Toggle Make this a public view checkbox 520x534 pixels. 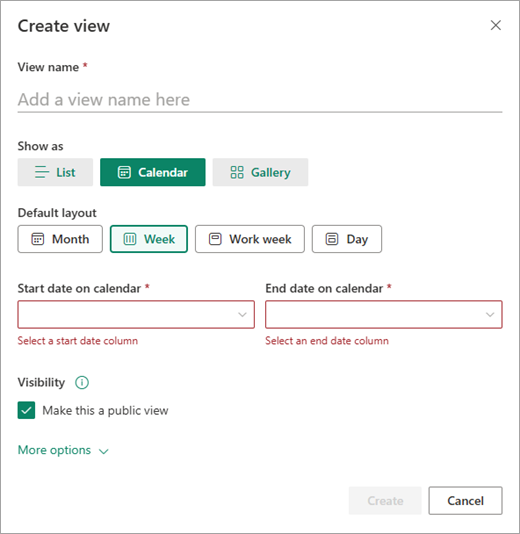point(26,410)
